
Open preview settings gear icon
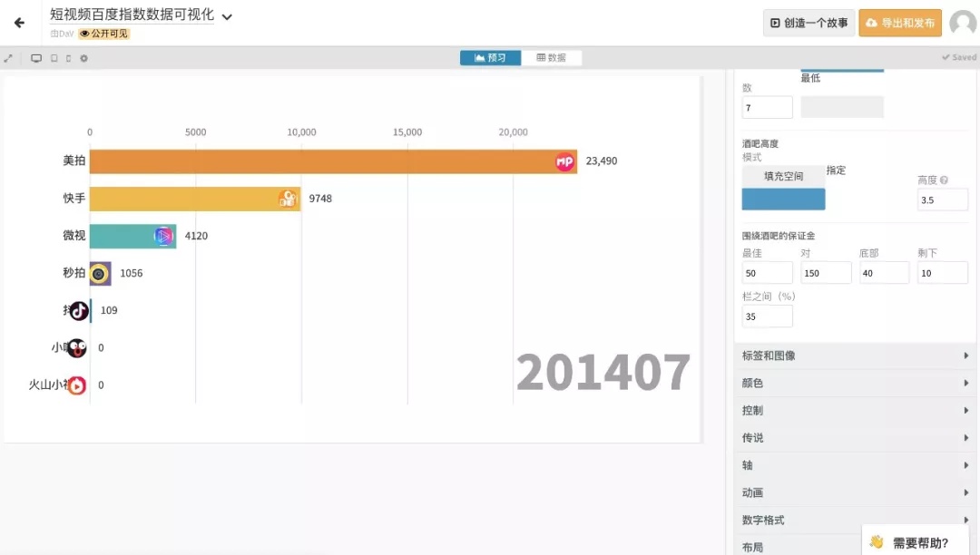[83, 58]
